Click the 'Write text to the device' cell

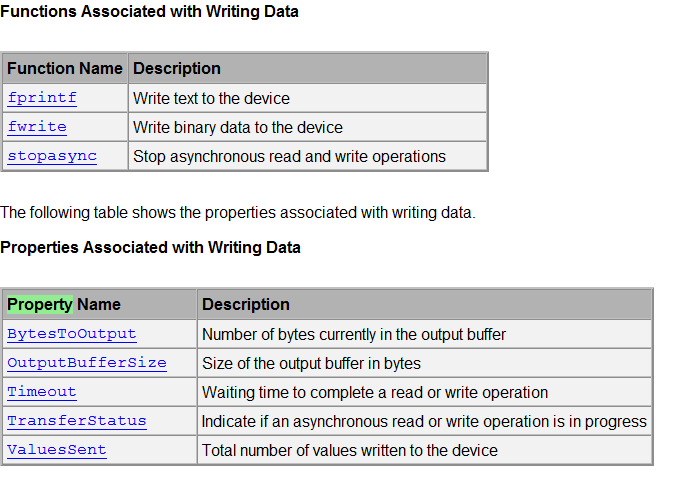[211, 98]
